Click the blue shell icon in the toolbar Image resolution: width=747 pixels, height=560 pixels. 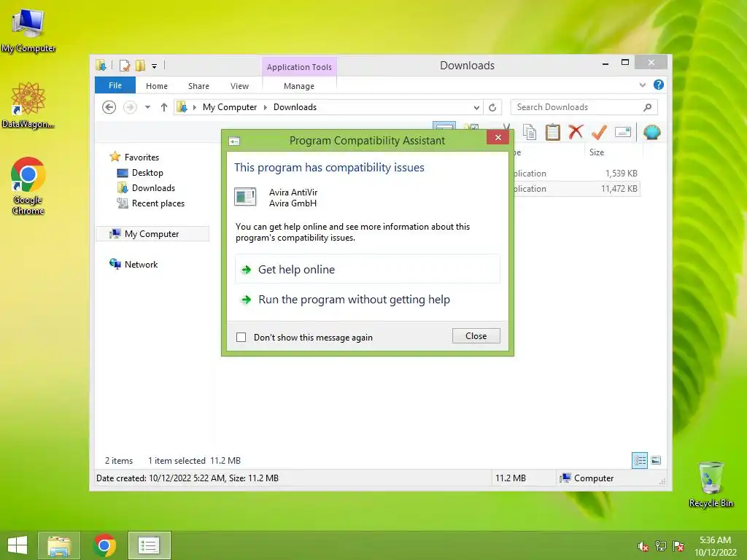point(651,132)
